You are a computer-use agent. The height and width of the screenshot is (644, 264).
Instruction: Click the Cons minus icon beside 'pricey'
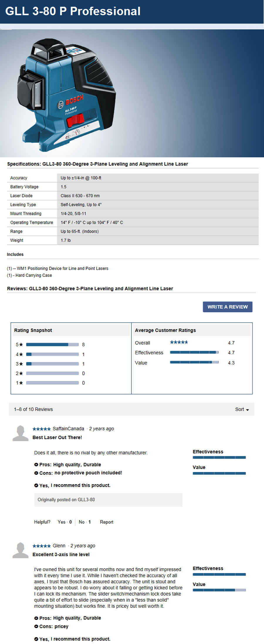pyautogui.click(x=36, y=626)
